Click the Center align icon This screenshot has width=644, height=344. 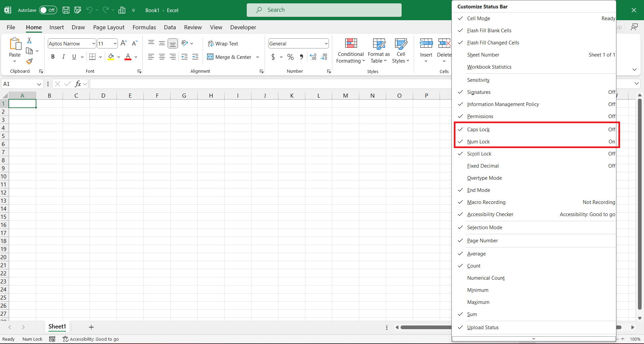[162, 57]
